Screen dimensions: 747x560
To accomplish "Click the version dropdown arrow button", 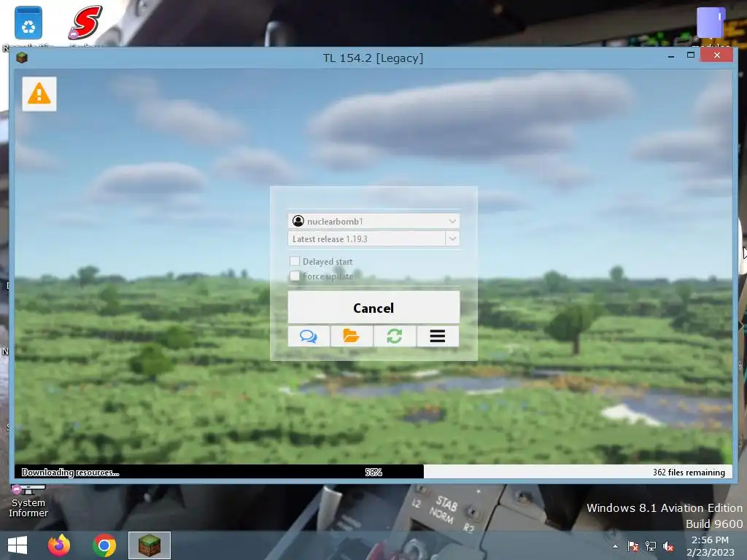I will 452,238.
